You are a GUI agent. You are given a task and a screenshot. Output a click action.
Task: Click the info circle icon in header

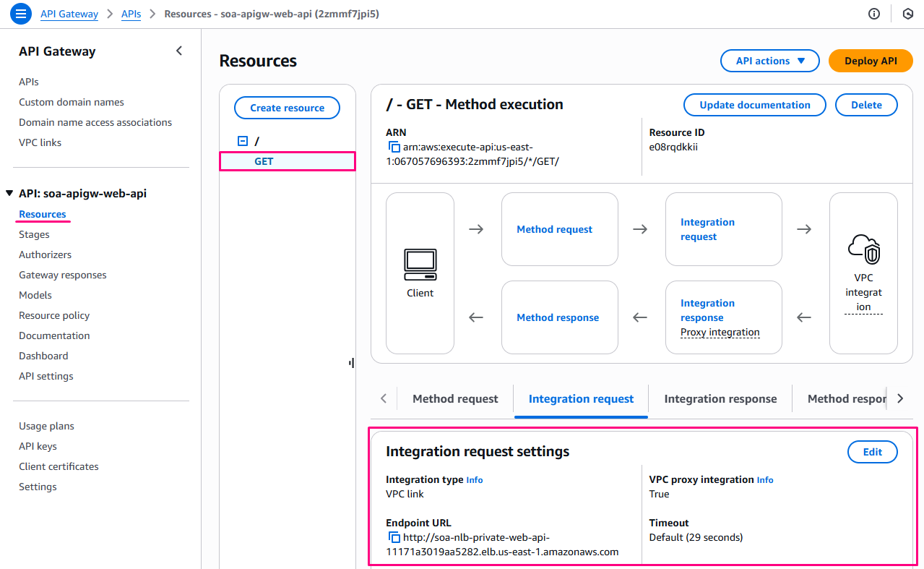click(x=874, y=14)
